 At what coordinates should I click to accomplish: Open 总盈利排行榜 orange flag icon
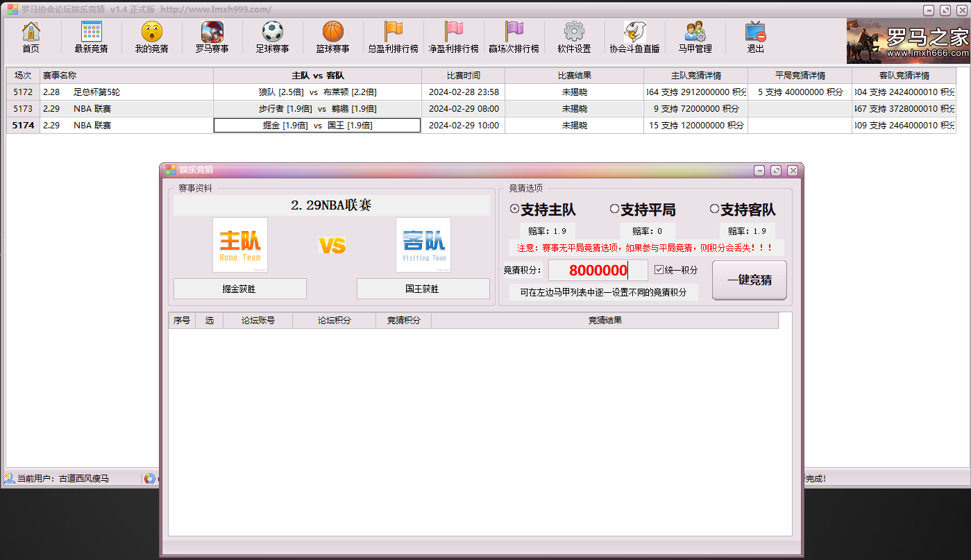coord(393,32)
